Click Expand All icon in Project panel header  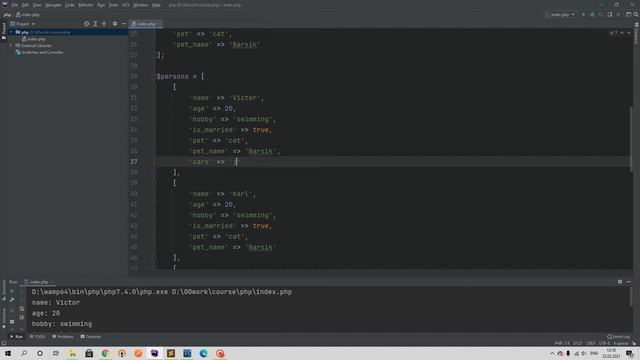[x=95, y=24]
